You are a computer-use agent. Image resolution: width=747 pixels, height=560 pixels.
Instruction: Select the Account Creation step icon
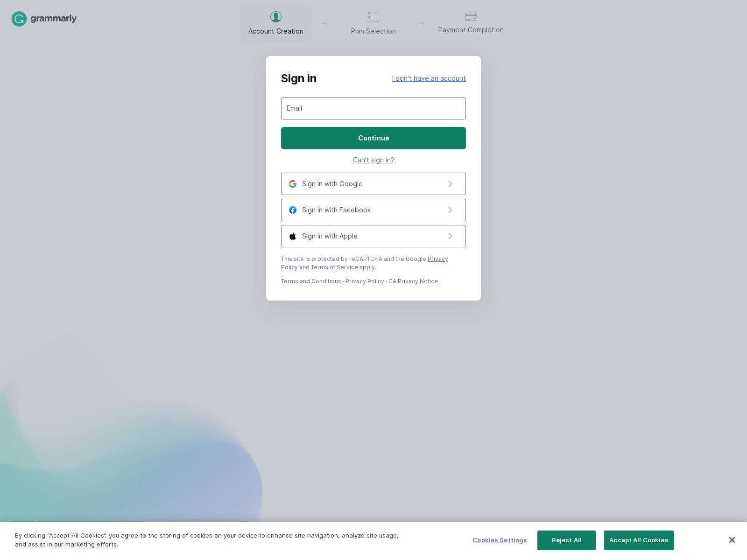click(x=276, y=17)
